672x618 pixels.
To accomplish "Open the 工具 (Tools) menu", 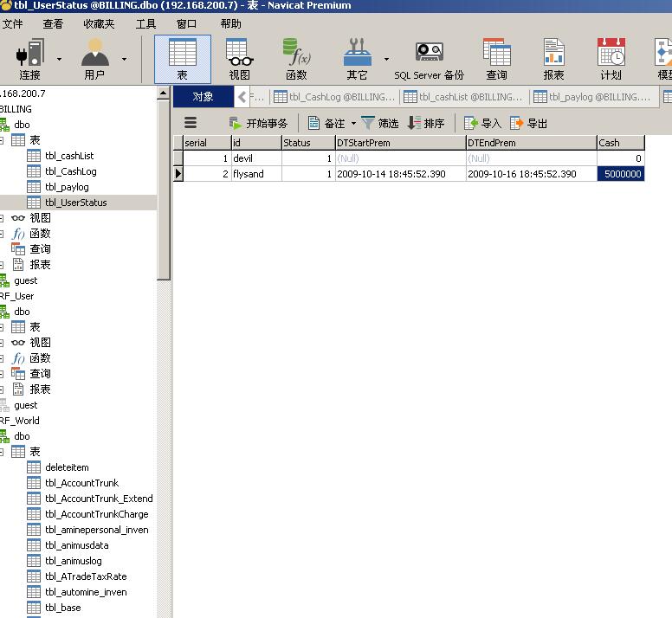I will point(145,24).
